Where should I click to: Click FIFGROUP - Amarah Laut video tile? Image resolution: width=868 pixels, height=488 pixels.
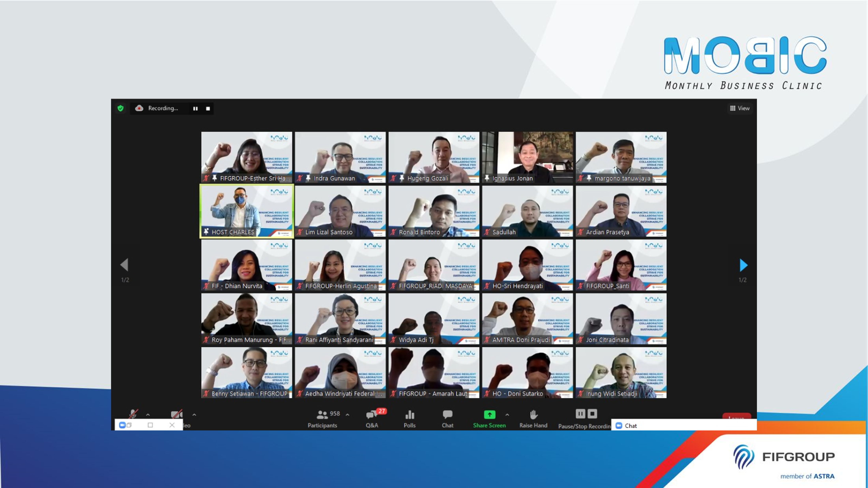click(434, 373)
